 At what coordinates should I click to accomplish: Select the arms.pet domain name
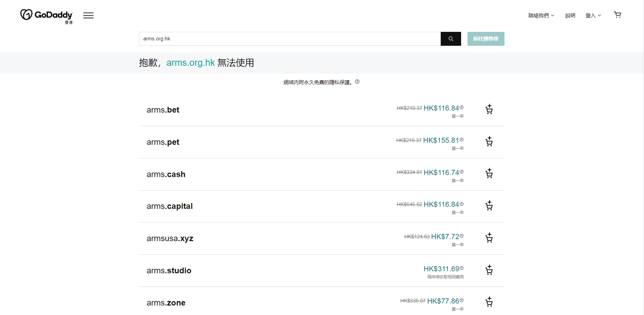(x=163, y=142)
